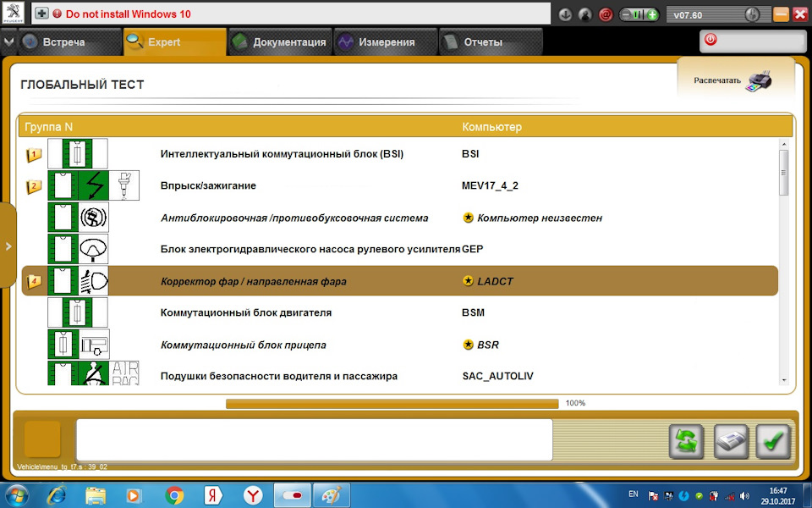Increase zoom with the green plus button
Viewport: 812px width, 508px height.
(x=652, y=14)
